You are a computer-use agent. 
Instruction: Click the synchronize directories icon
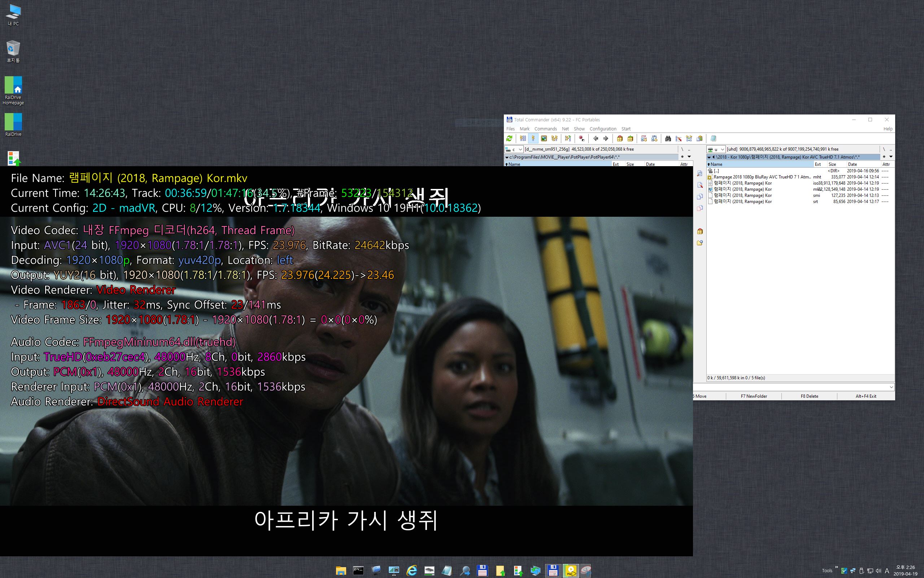[689, 138]
